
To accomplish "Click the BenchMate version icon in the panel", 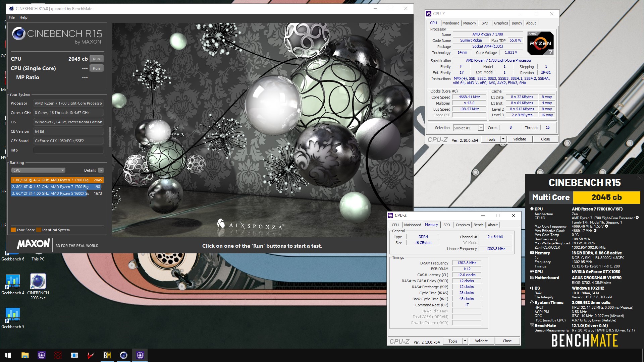I will [532, 326].
